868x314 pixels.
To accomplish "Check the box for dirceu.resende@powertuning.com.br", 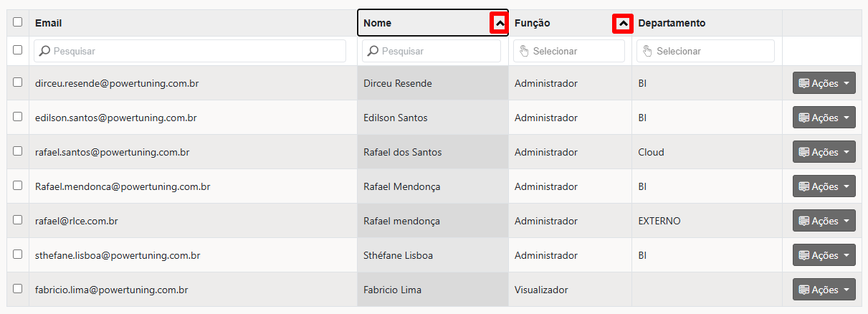I will coord(18,82).
